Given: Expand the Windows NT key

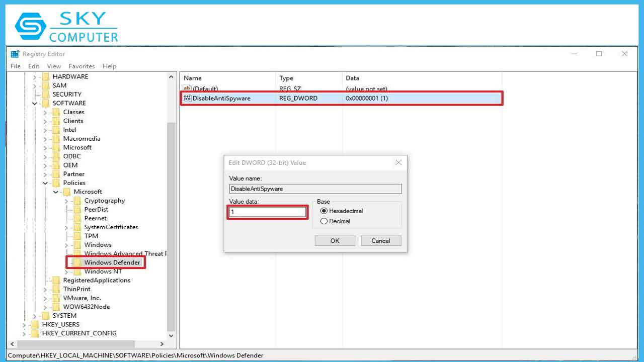Looking at the screenshot, I should 66,271.
